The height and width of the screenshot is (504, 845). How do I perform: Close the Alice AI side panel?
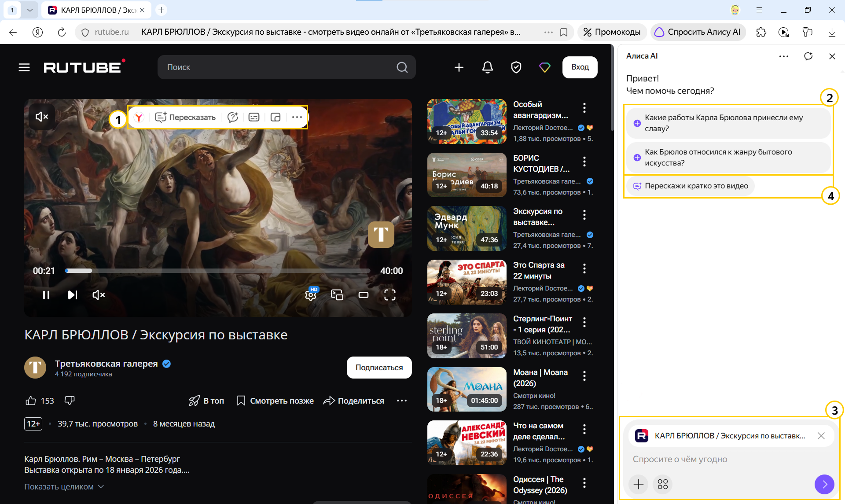point(832,56)
